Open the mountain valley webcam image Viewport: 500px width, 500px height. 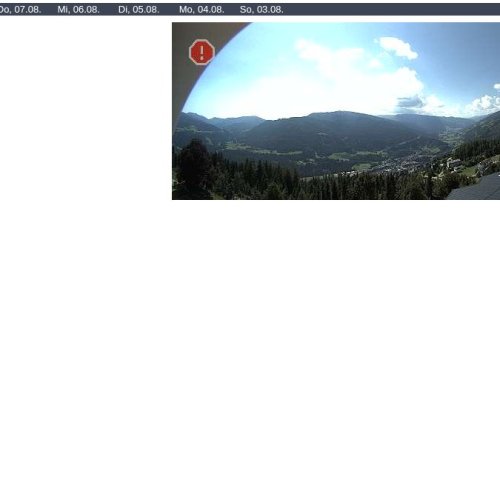pyautogui.click(x=336, y=111)
